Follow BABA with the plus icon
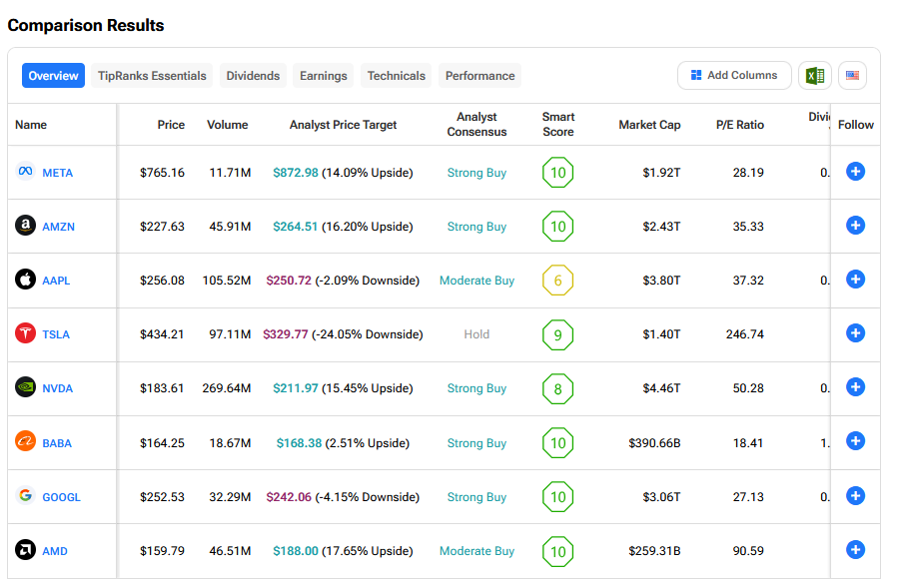 855,440
